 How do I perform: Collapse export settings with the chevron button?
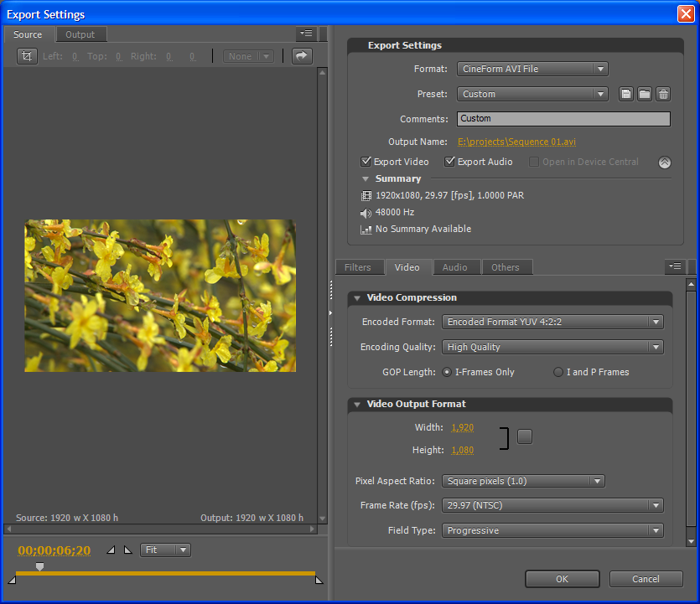(x=664, y=163)
